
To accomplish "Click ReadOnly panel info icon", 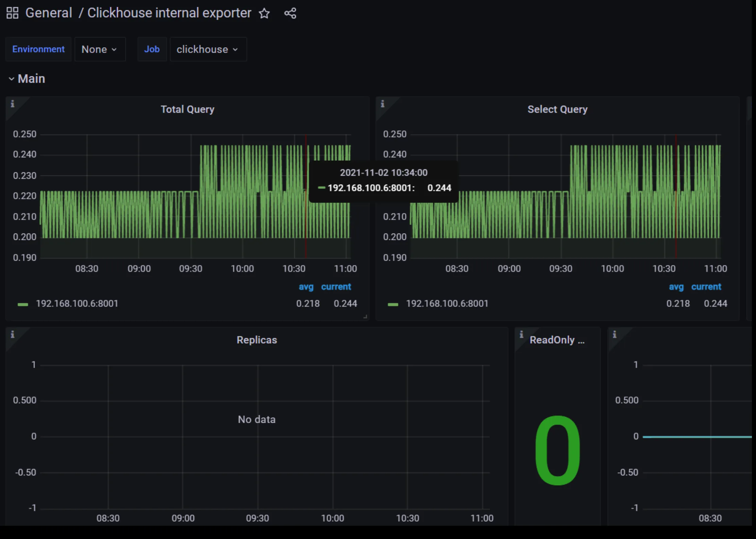I will [521, 334].
